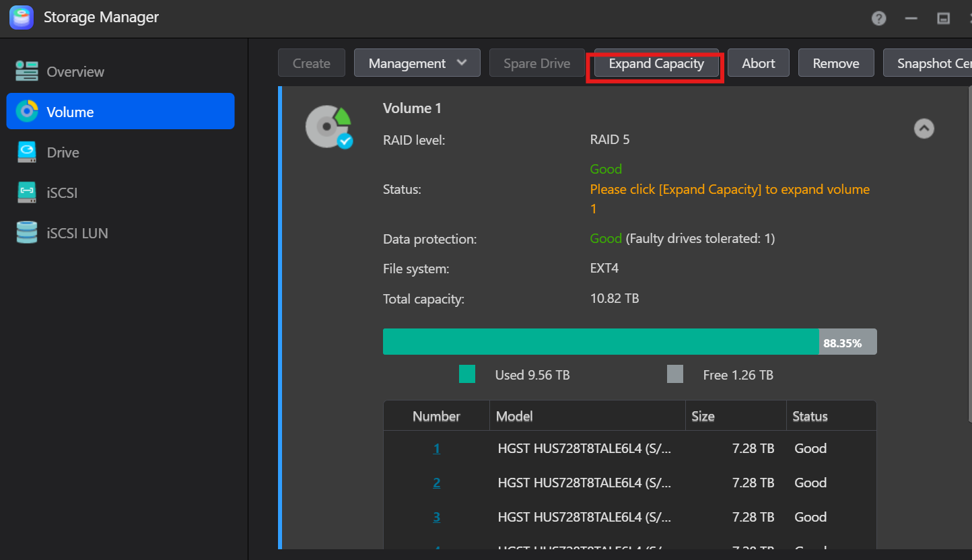Click the iSCSI LUN database icon

tap(27, 233)
